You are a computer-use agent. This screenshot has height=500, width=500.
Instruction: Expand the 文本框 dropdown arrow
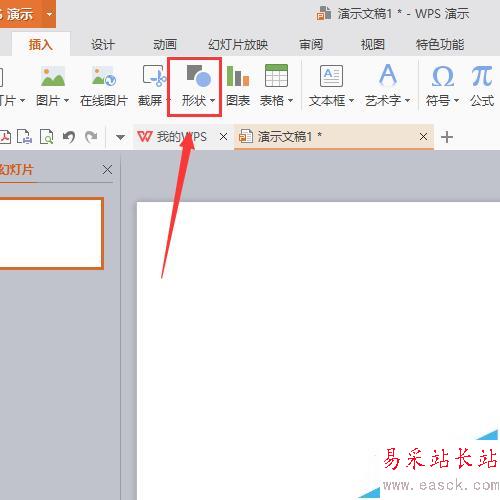(351, 100)
